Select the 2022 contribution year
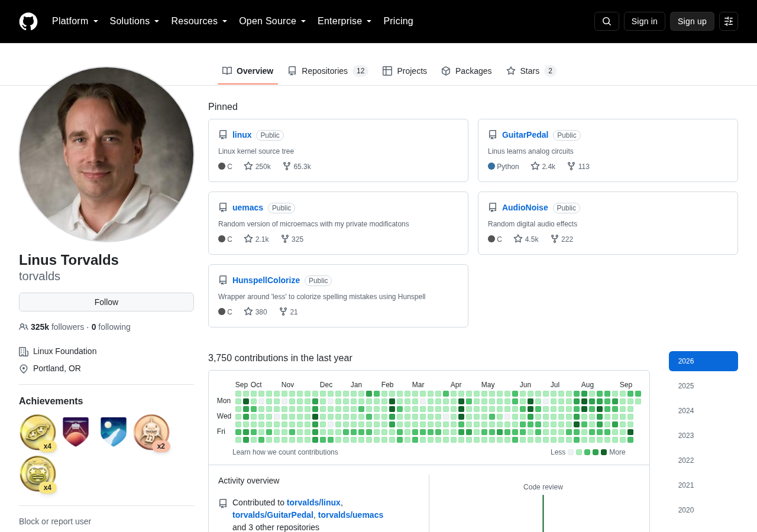This screenshot has width=757, height=532. point(703,460)
